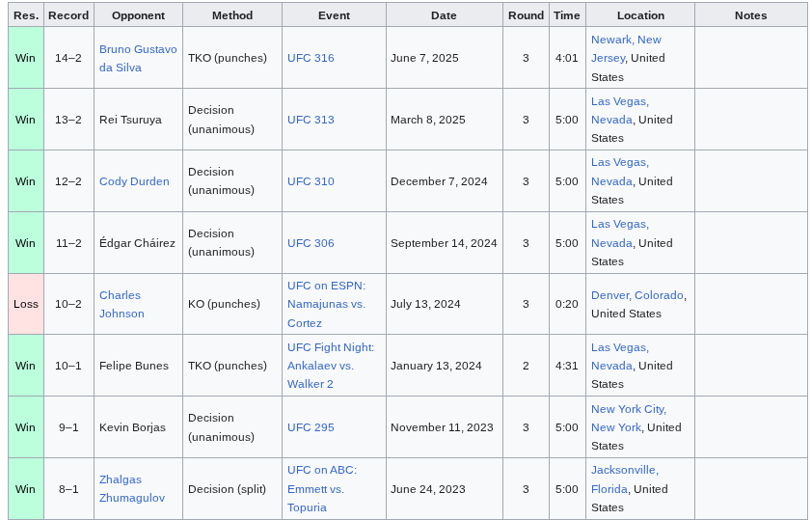Click the Record column header

point(68,15)
